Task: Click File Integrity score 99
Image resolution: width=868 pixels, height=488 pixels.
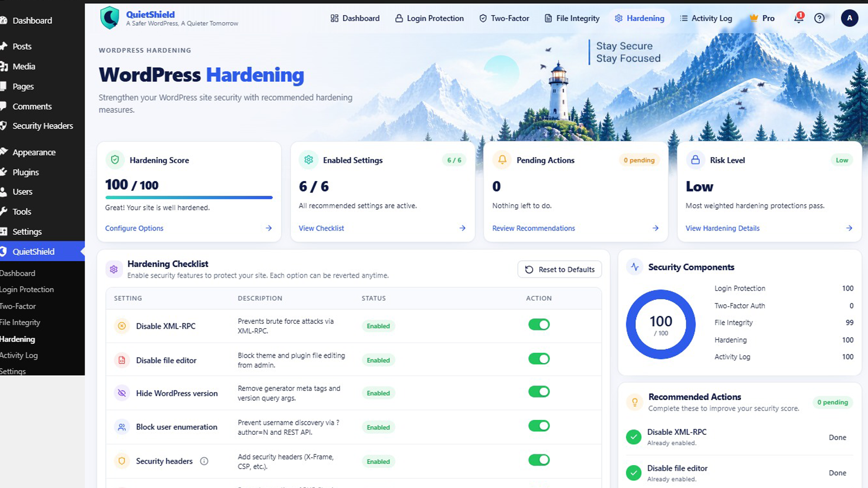Action: [x=850, y=323]
